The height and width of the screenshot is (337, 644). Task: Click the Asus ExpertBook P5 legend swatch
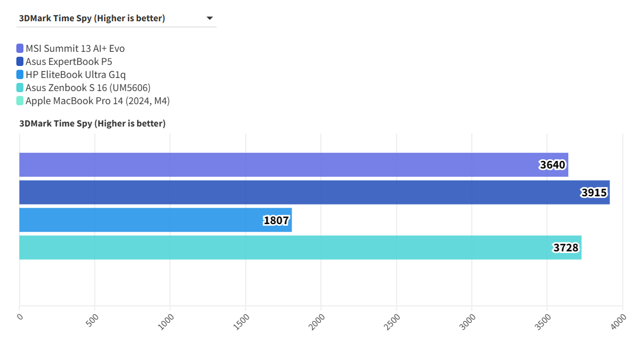coord(20,62)
